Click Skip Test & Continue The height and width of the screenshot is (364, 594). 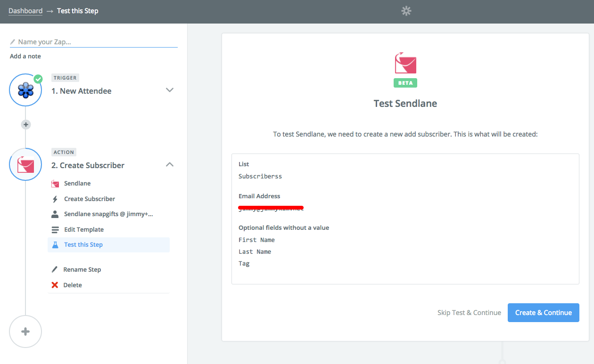(x=469, y=313)
